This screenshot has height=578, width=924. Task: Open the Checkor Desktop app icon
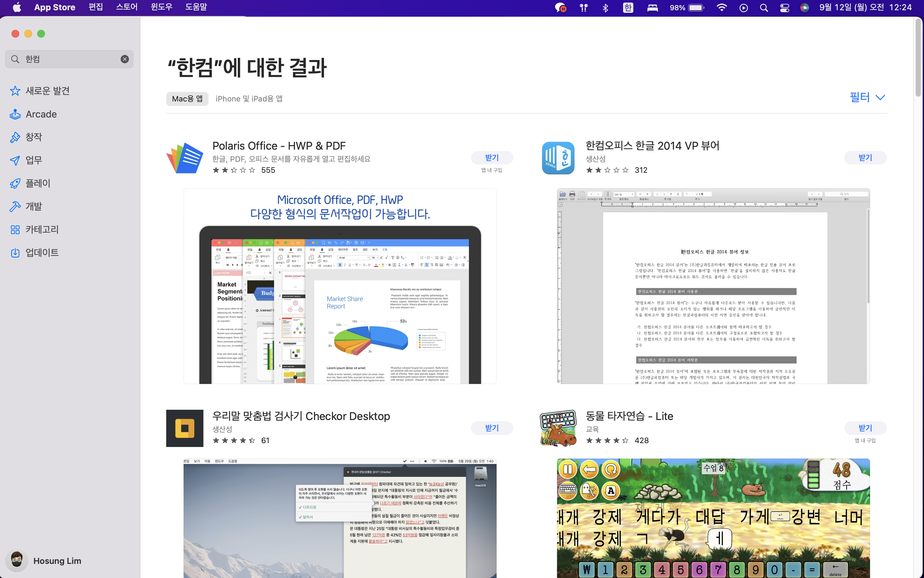(x=184, y=428)
